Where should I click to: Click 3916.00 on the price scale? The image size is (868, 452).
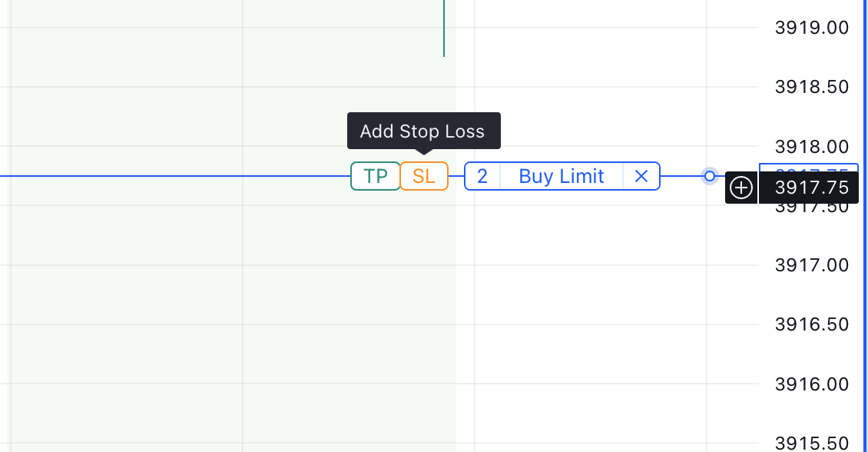tap(812, 384)
